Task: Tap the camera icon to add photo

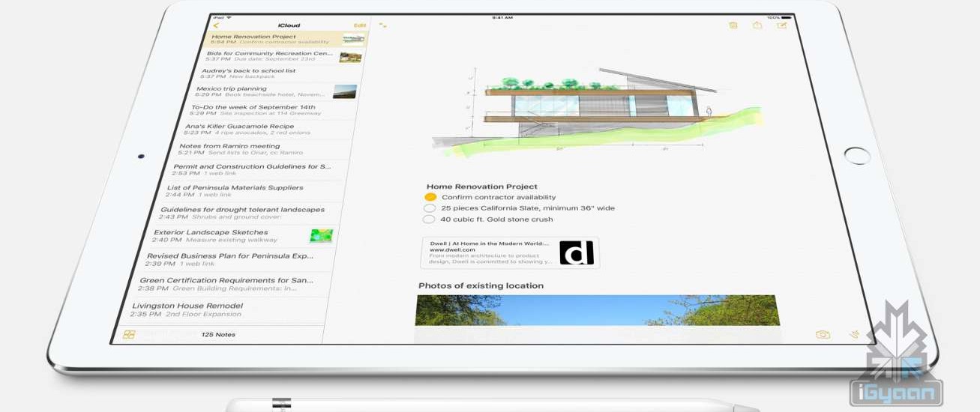Action: tap(823, 335)
